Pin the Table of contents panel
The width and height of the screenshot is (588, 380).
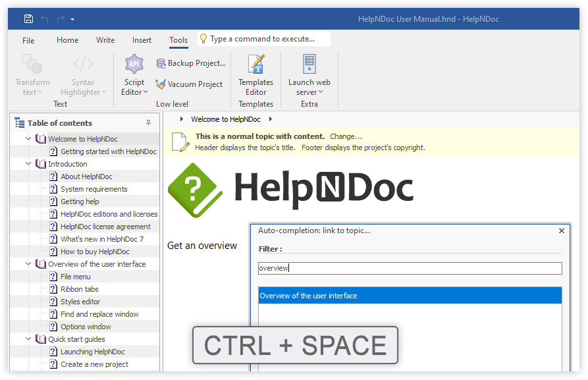click(x=149, y=123)
